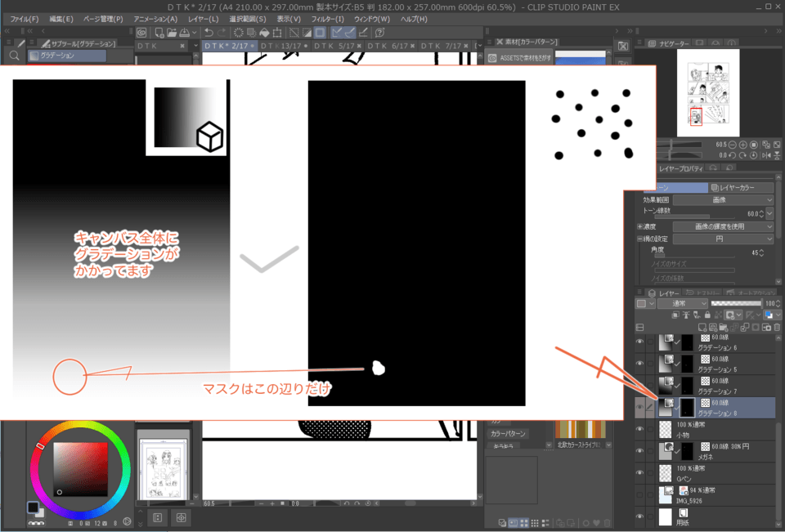Viewport: 785px width, 532px height.
Task: Open the フィルター menu
Action: [327, 19]
